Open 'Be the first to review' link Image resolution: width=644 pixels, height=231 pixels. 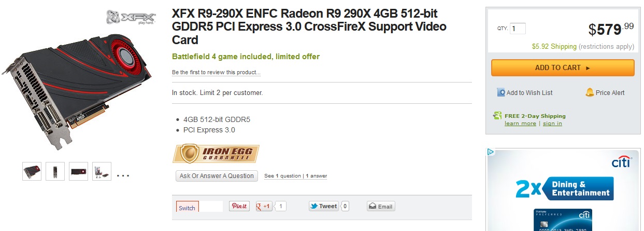pyautogui.click(x=216, y=72)
